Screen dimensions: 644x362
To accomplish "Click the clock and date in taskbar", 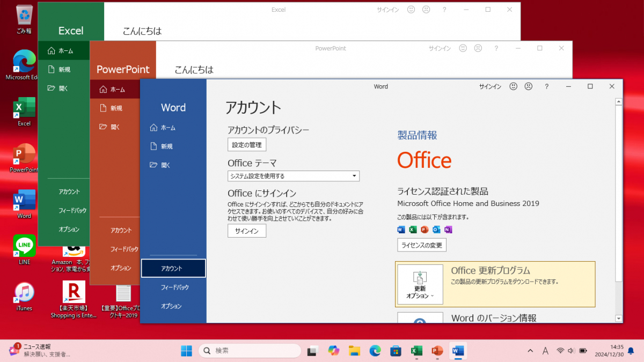I will point(609,351).
